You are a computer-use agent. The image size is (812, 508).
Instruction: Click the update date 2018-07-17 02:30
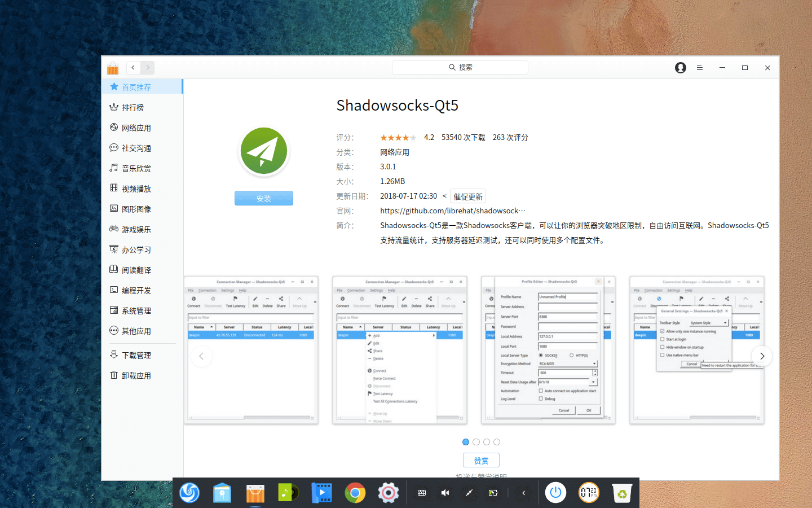coord(408,196)
